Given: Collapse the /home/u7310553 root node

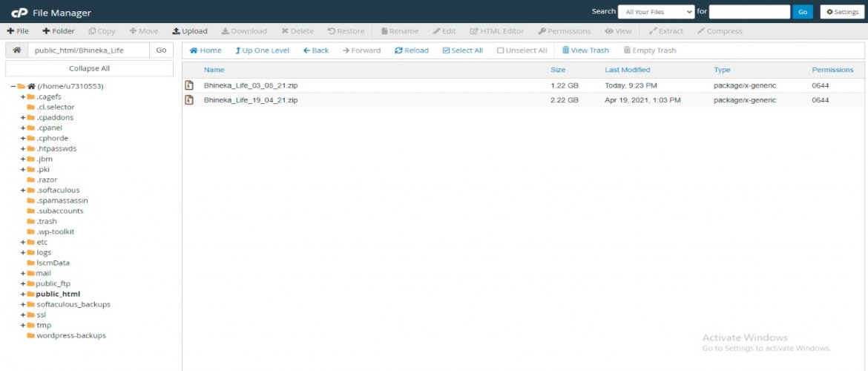Looking at the screenshot, I should (x=13, y=86).
